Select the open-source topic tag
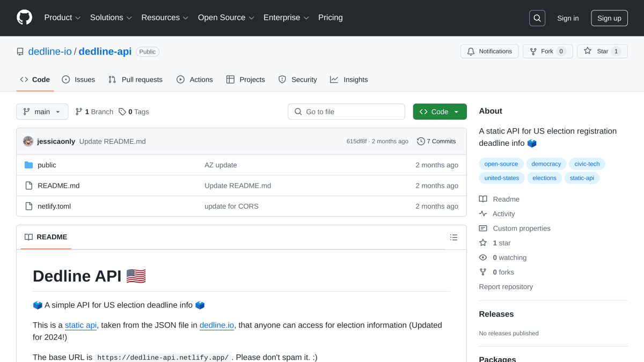 (x=501, y=164)
